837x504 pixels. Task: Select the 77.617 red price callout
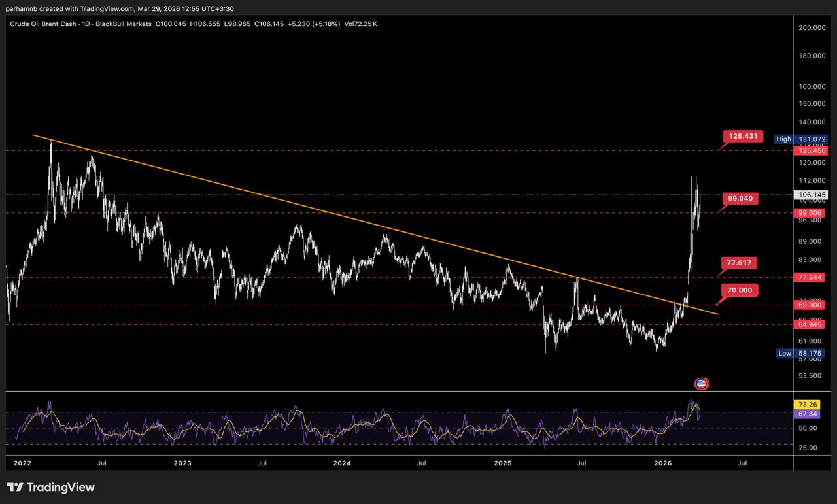(x=740, y=263)
